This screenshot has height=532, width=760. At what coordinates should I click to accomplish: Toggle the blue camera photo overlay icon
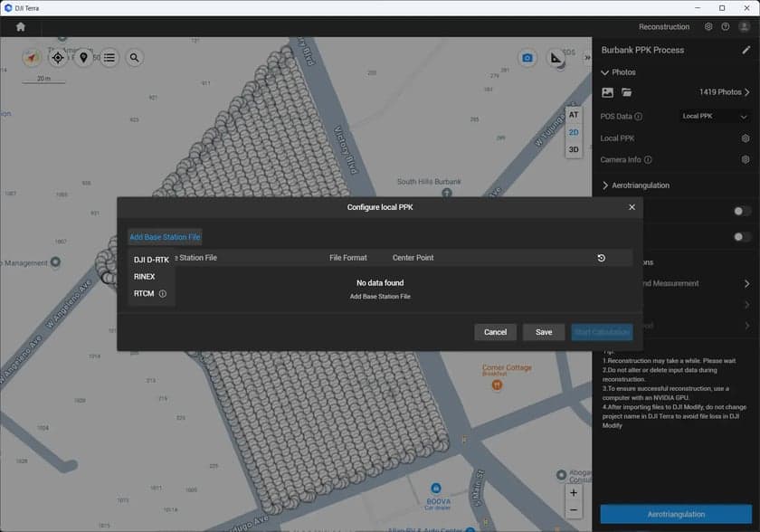tap(527, 56)
